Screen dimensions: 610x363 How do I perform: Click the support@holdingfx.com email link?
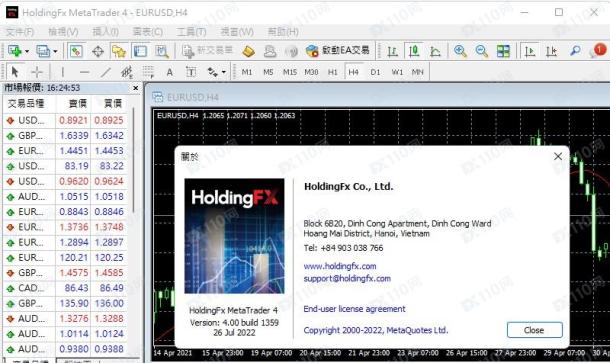(347, 278)
